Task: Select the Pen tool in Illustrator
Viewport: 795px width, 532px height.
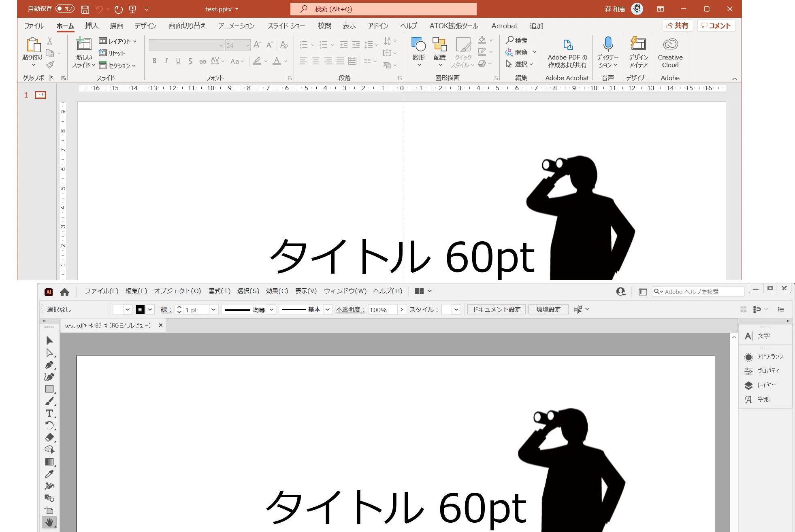Action: point(49,364)
